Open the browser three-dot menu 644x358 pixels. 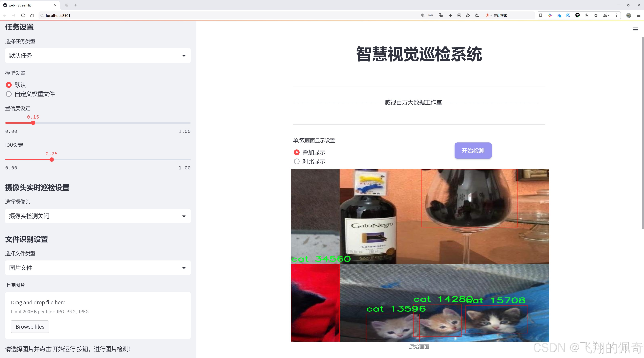[x=617, y=15]
